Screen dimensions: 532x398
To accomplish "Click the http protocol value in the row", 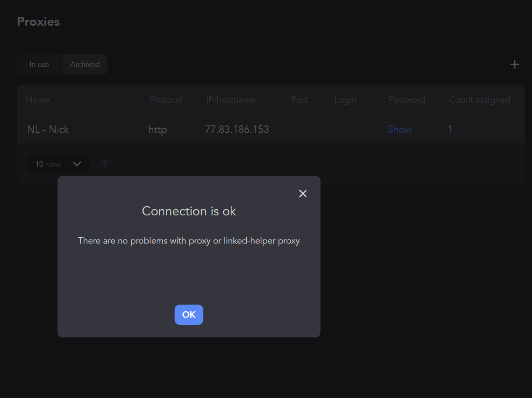I will pyautogui.click(x=157, y=129).
